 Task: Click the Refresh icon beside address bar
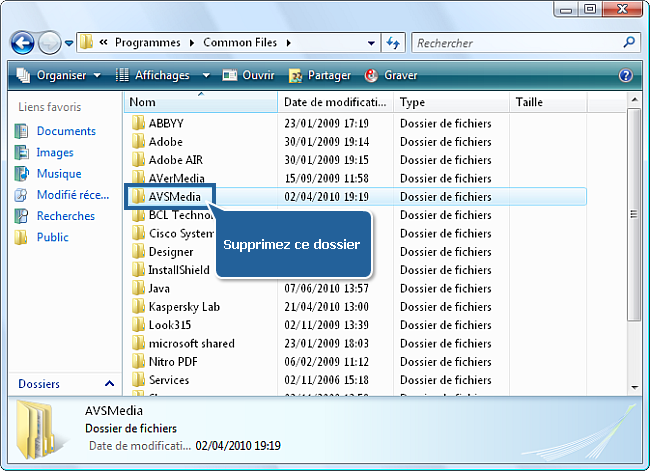click(393, 43)
